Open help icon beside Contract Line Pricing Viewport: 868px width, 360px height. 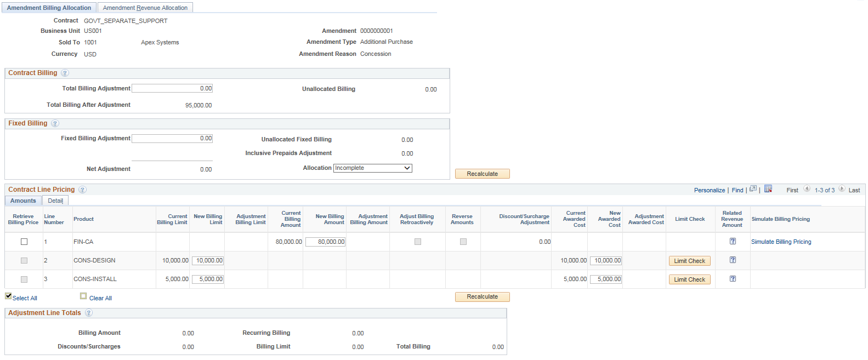[82, 190]
